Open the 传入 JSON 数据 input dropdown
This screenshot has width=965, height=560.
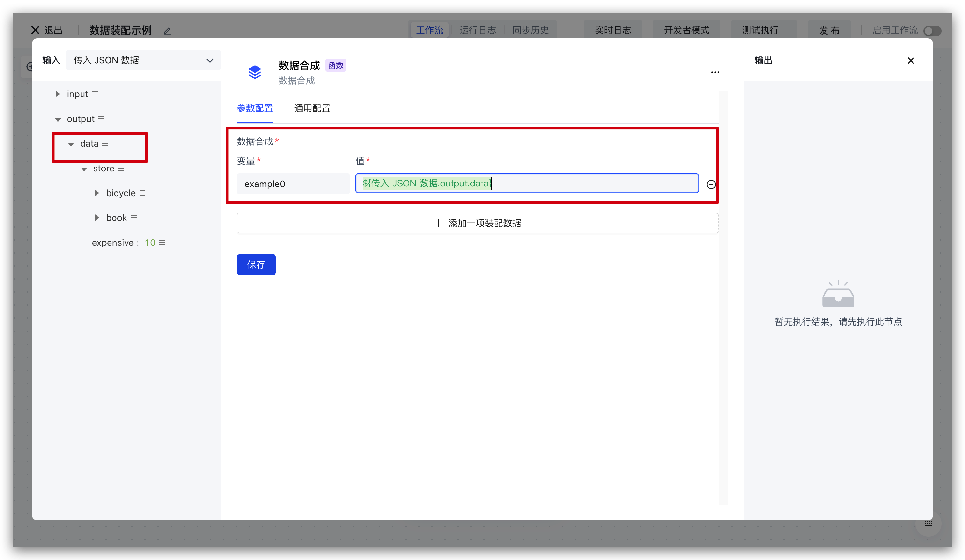click(x=143, y=60)
